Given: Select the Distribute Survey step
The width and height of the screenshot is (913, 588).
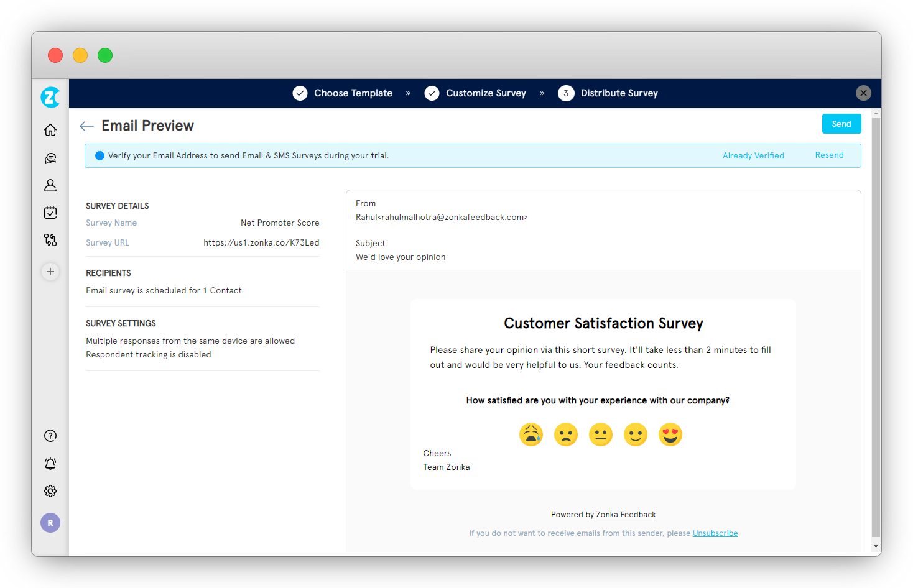Looking at the screenshot, I should coord(619,93).
